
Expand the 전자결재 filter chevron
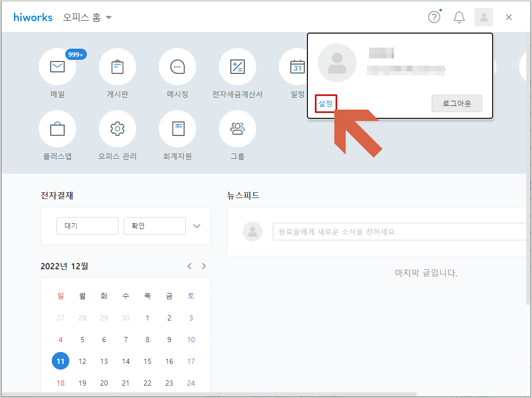point(196,225)
